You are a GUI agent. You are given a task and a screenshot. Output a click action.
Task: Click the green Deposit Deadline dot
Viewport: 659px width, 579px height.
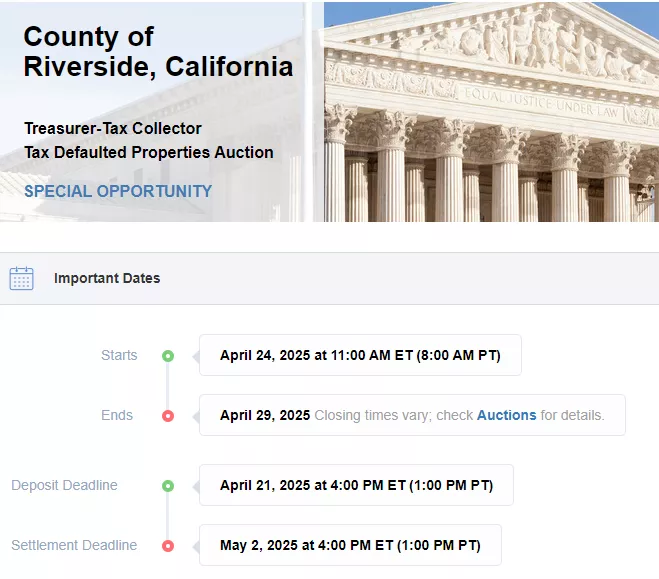pos(168,485)
